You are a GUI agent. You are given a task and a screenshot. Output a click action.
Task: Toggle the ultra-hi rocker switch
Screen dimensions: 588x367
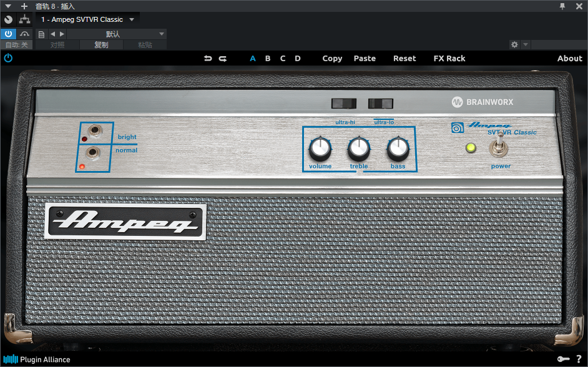(x=344, y=103)
